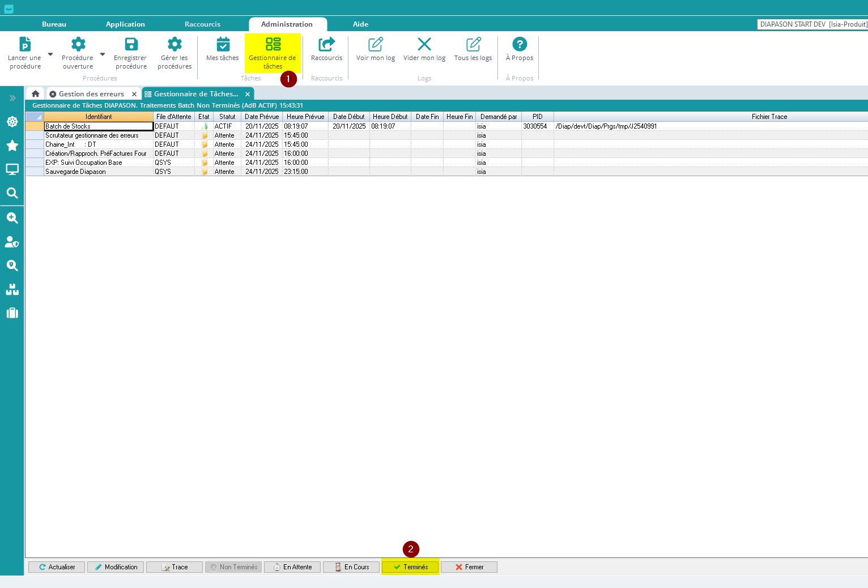Expand Lancer une procédure dropdown arrow
The width and height of the screenshot is (868, 588).
(x=50, y=54)
